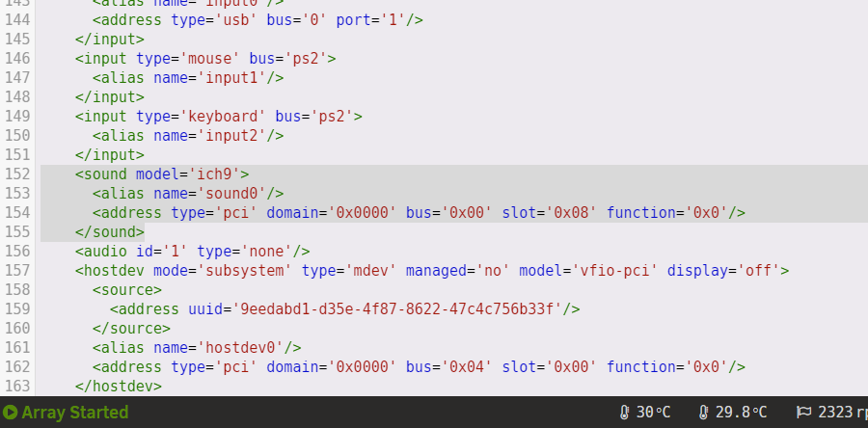Click the closing </hostdev> tag
This screenshot has width=868, height=428.
click(x=119, y=386)
